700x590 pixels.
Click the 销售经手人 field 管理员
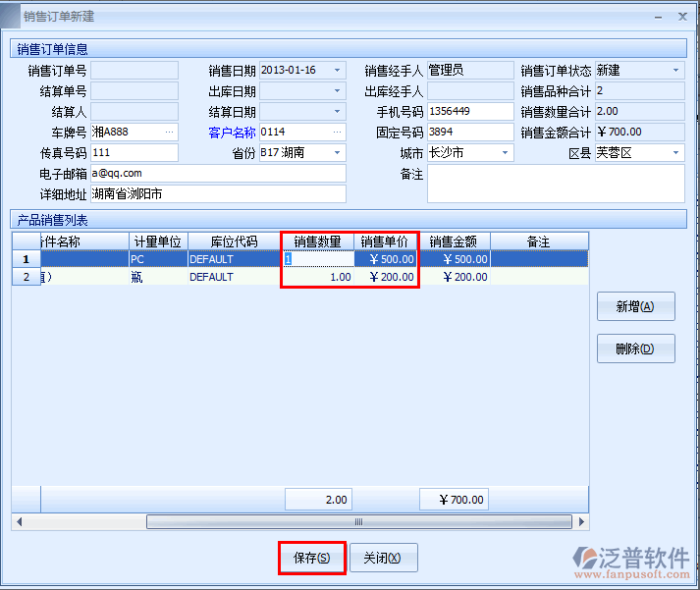[x=470, y=71]
